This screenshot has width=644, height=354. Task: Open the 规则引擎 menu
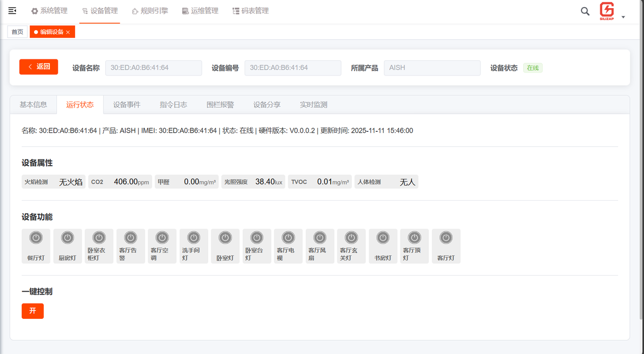(150, 11)
